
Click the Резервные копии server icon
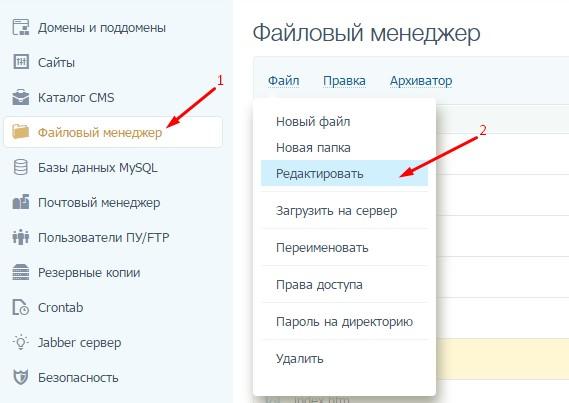pos(21,272)
